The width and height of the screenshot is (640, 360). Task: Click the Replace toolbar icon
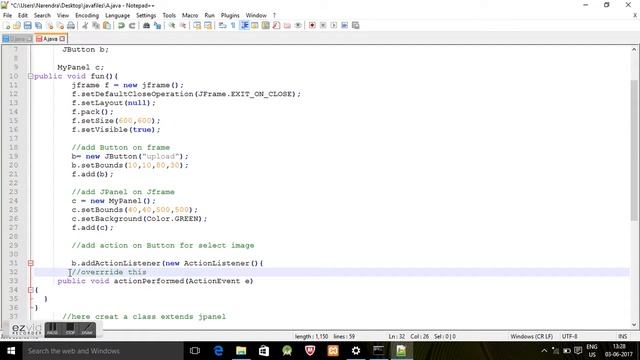[157, 25]
